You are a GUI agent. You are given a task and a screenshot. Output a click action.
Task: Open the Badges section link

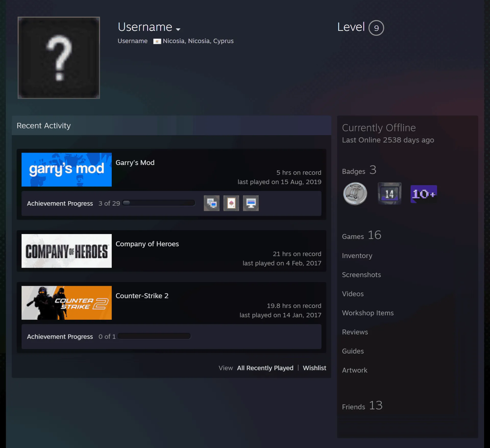pyautogui.click(x=359, y=170)
